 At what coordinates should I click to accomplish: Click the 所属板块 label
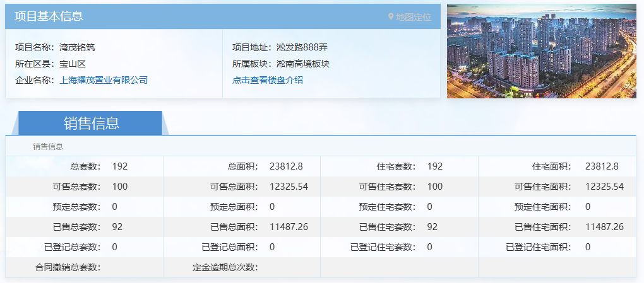(252, 64)
